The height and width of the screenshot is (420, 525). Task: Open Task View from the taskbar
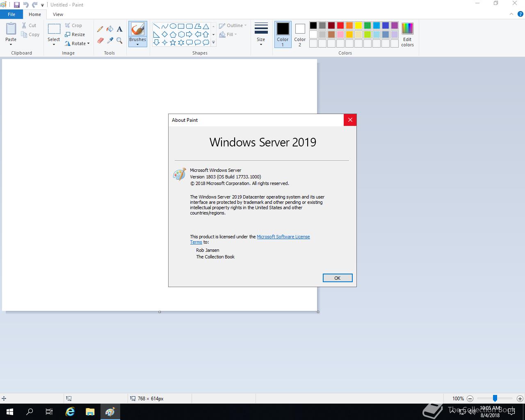(x=49, y=412)
